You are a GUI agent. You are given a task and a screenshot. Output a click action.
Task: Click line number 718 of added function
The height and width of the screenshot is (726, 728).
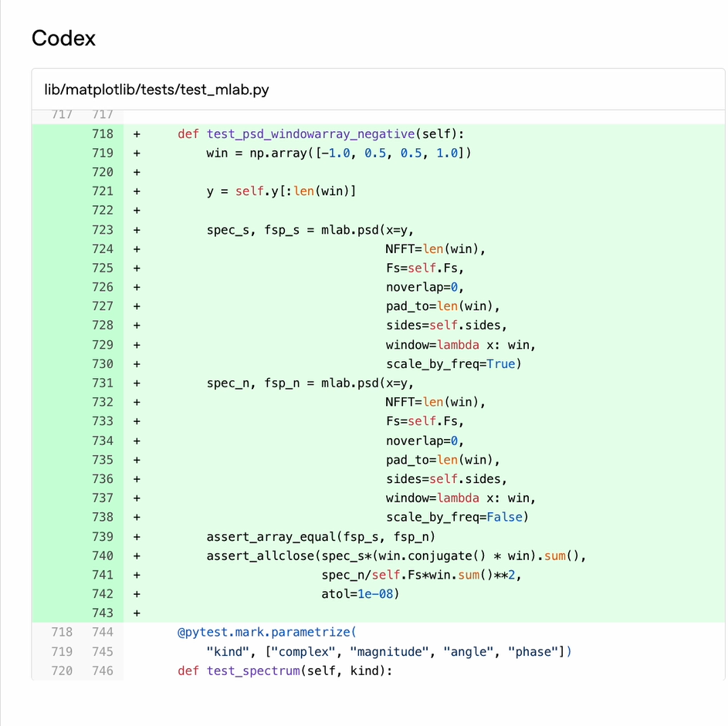103,134
